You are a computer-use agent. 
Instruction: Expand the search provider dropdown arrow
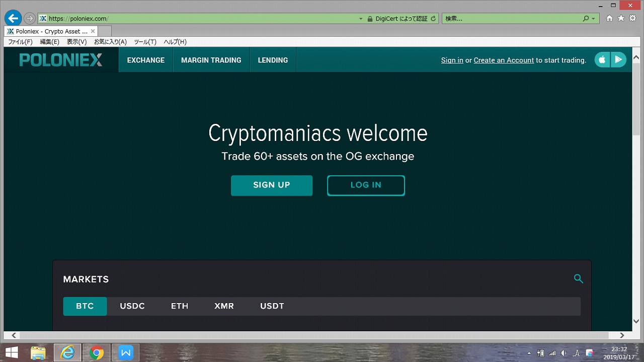(594, 19)
